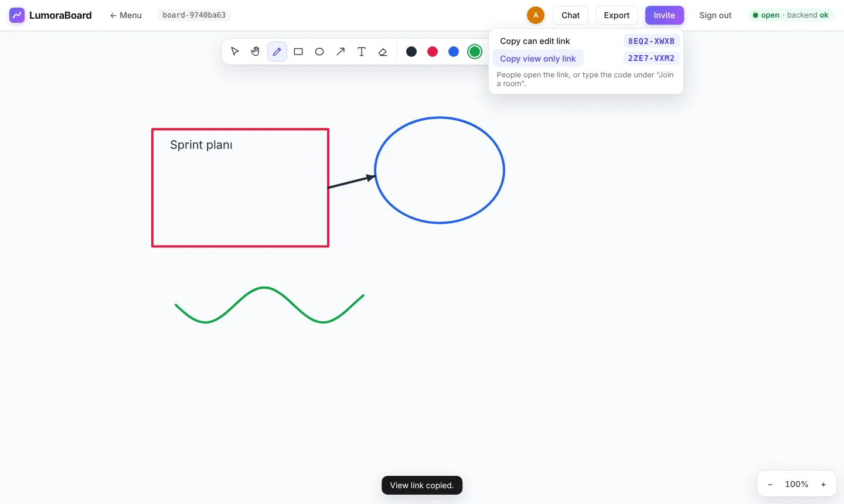The image size is (844, 504).
Task: Zoom in with the plus button
Action: (x=823, y=485)
